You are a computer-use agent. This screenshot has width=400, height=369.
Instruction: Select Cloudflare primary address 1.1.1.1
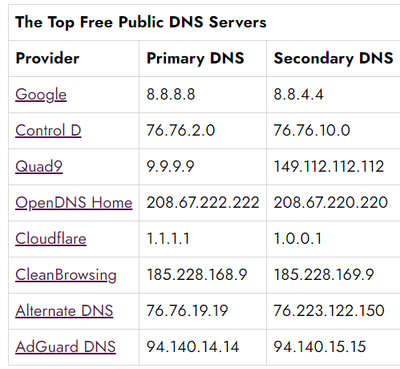168,238
